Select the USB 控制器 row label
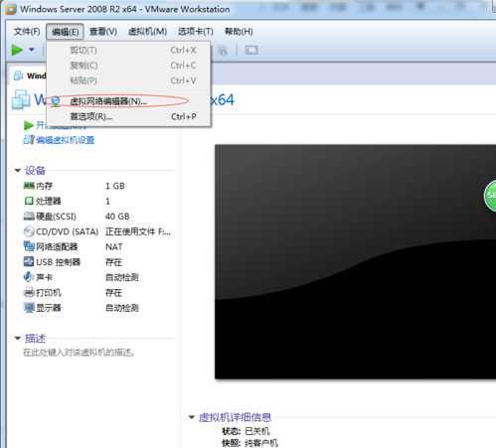The image size is (496, 448). point(58,262)
